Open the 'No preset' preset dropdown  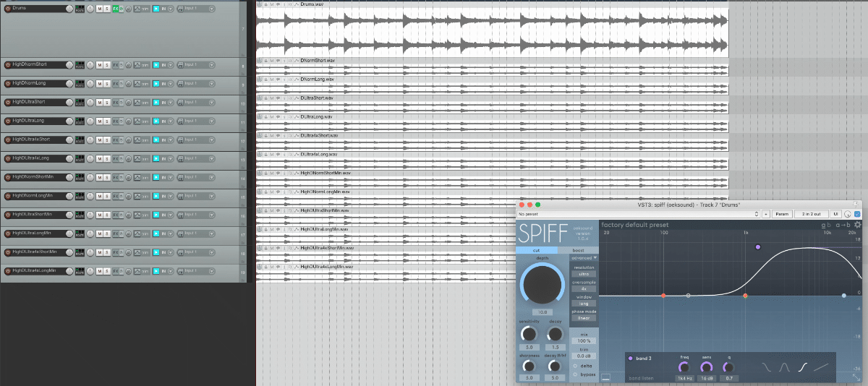(x=640, y=214)
